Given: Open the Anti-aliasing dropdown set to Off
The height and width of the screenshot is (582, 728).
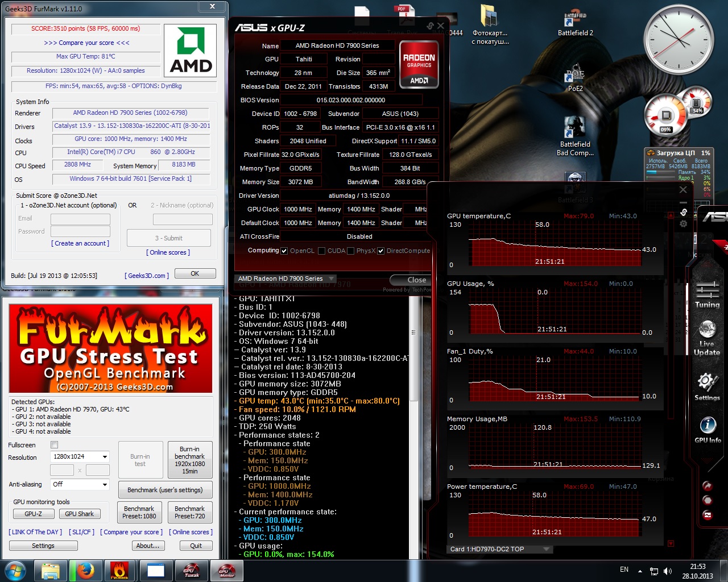Looking at the screenshot, I should coord(80,485).
